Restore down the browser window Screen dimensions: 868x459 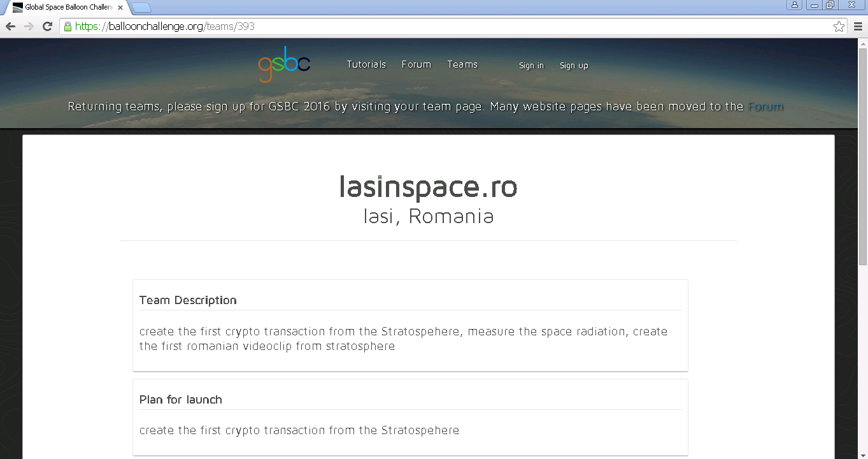tap(830, 4)
